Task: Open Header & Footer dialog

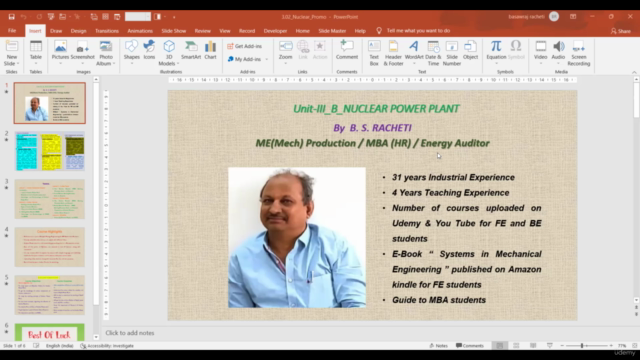Action: [x=393, y=53]
